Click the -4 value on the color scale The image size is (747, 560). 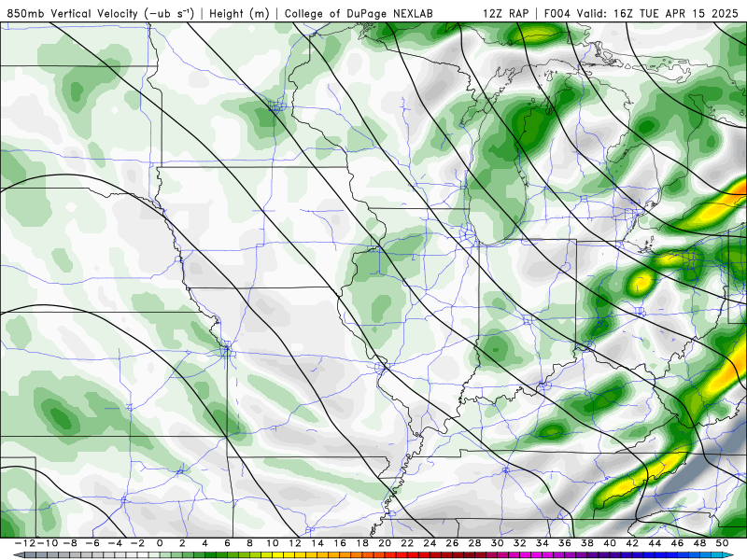tap(115, 543)
